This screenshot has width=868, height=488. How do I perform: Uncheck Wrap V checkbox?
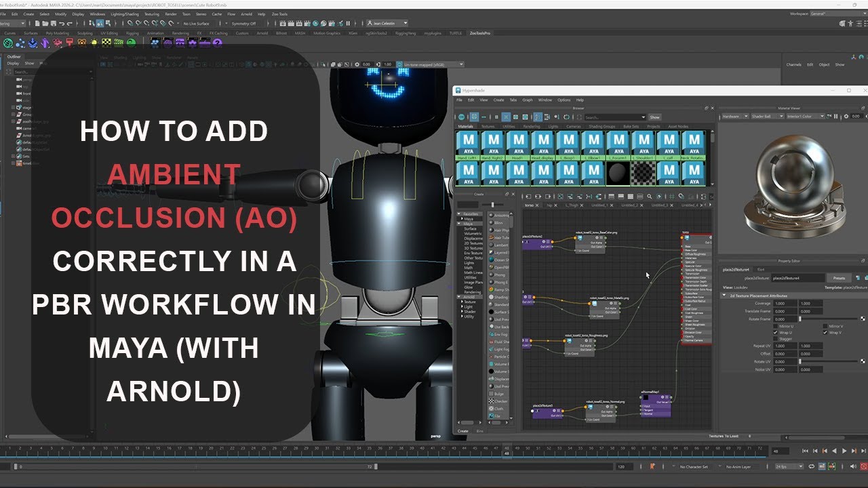point(825,333)
